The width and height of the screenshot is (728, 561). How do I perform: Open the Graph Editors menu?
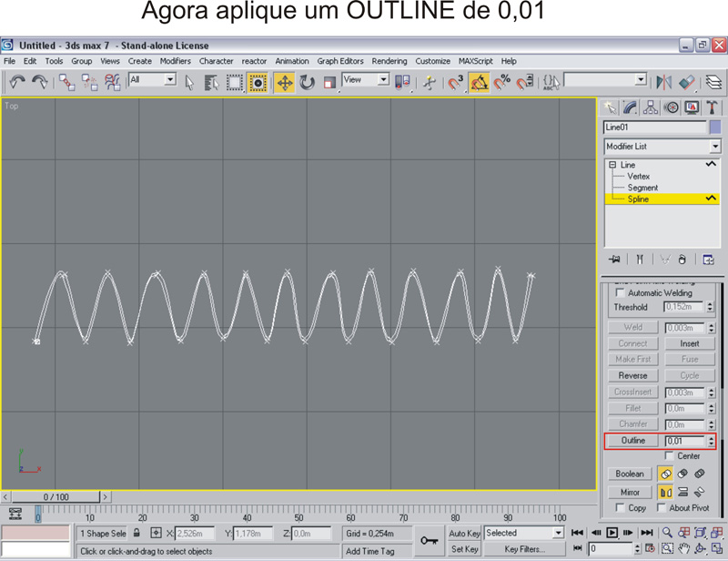point(340,61)
